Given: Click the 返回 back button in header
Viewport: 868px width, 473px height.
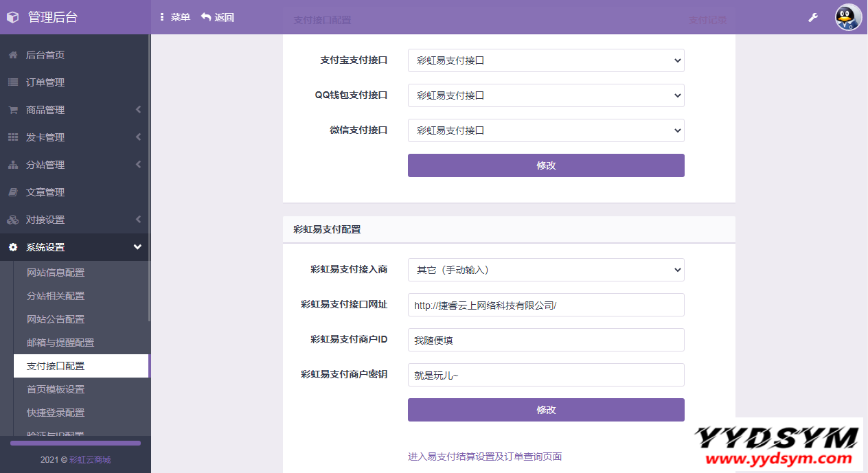Looking at the screenshot, I should click(x=218, y=17).
